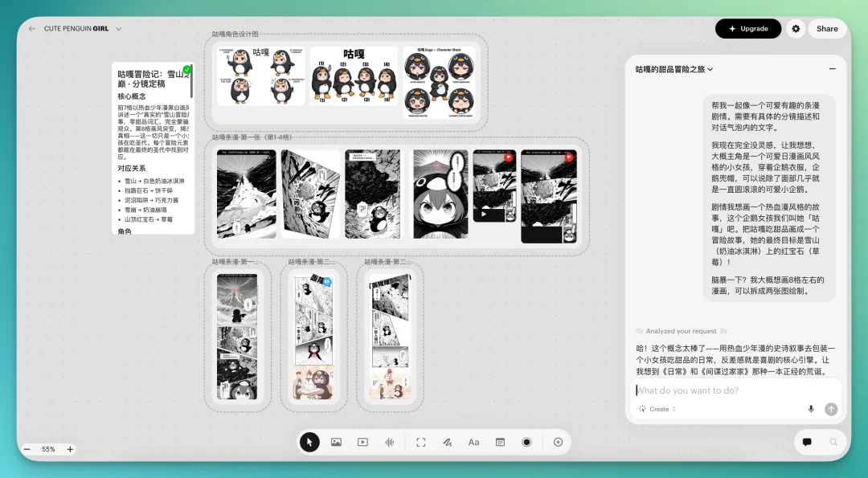Select the audio waveform tool
The width and height of the screenshot is (868, 478).
390,442
